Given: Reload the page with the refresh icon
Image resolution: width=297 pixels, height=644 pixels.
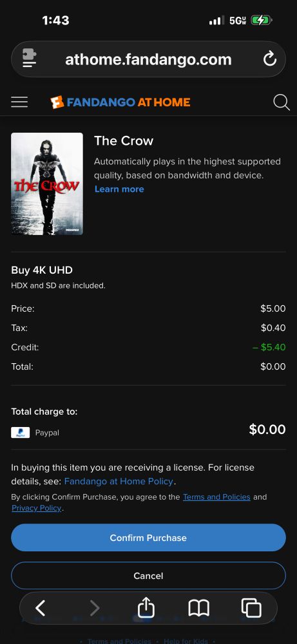Looking at the screenshot, I should (x=270, y=59).
